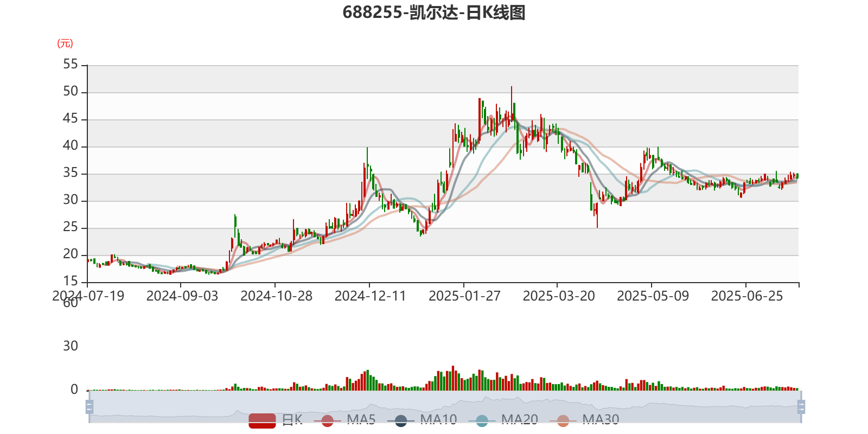This screenshot has width=868, height=434.
Task: Click the data zoom range bar
Action: (445, 406)
